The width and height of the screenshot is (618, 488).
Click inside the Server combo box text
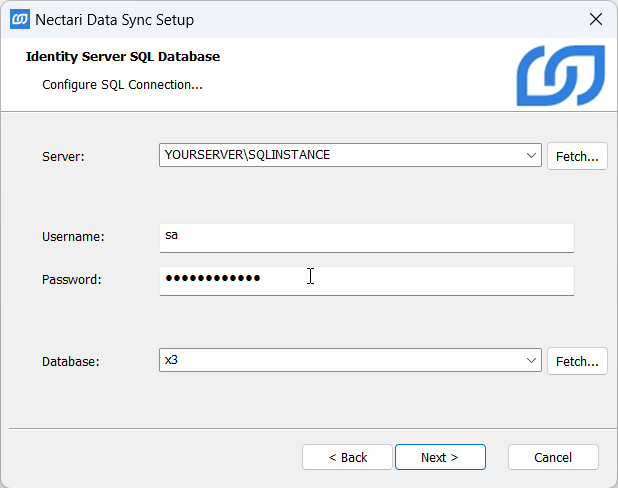point(340,156)
